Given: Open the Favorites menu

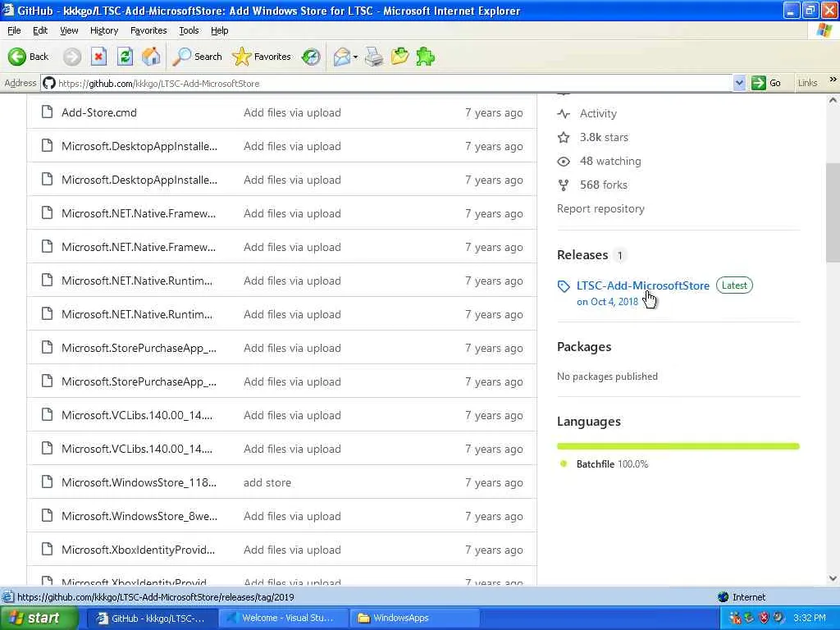Looking at the screenshot, I should [148, 30].
